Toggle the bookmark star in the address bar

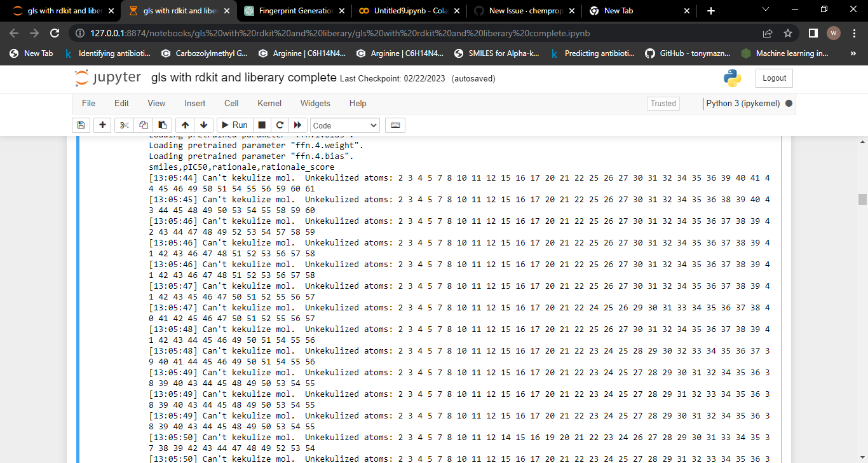click(x=787, y=32)
